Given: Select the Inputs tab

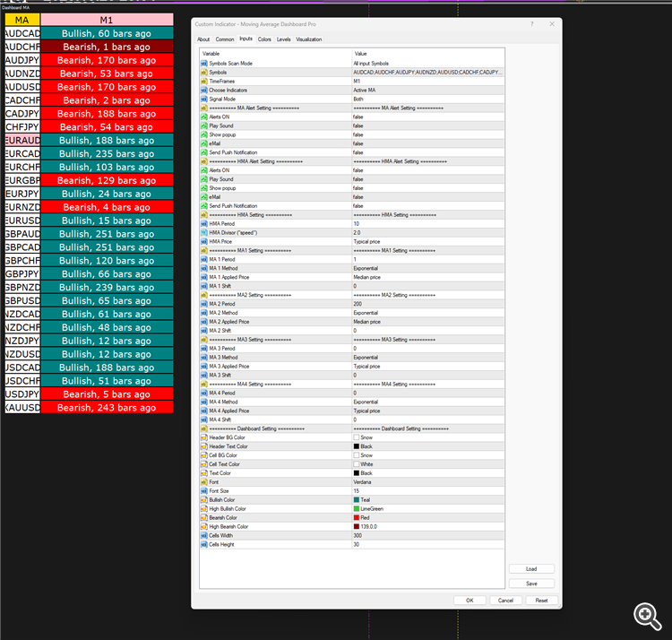Looking at the screenshot, I should click(x=246, y=39).
